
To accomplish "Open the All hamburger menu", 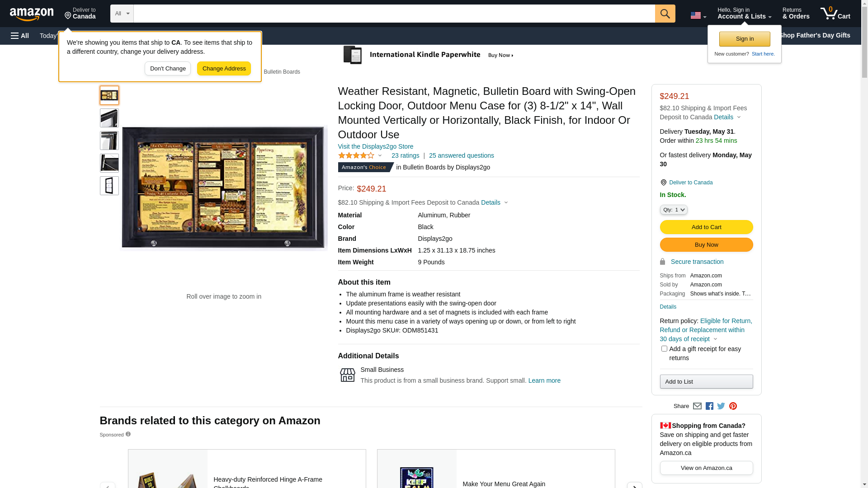I will point(20,36).
